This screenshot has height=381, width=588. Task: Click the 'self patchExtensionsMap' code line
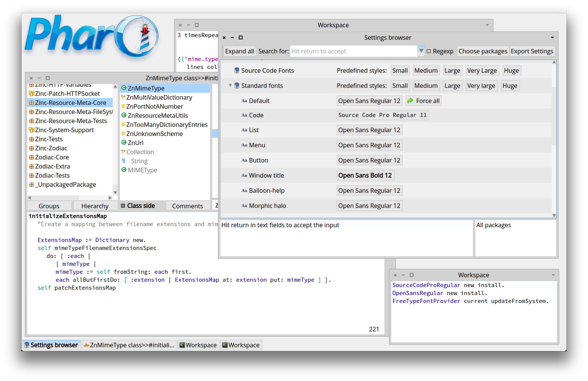(76, 288)
